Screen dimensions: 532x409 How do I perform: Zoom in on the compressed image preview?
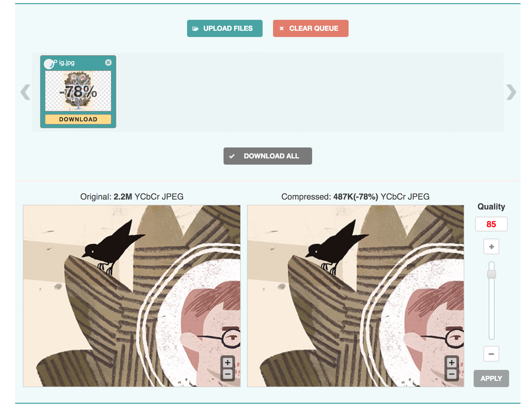(x=452, y=363)
